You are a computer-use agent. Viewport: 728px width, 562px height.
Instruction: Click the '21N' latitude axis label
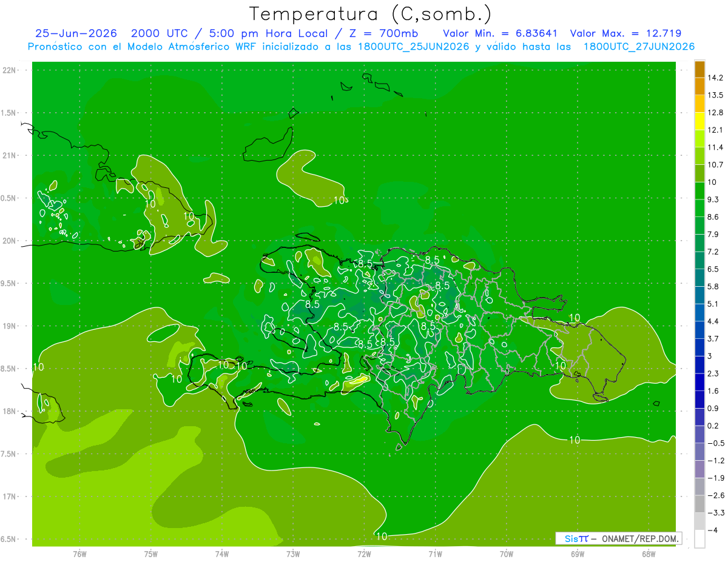(10, 155)
